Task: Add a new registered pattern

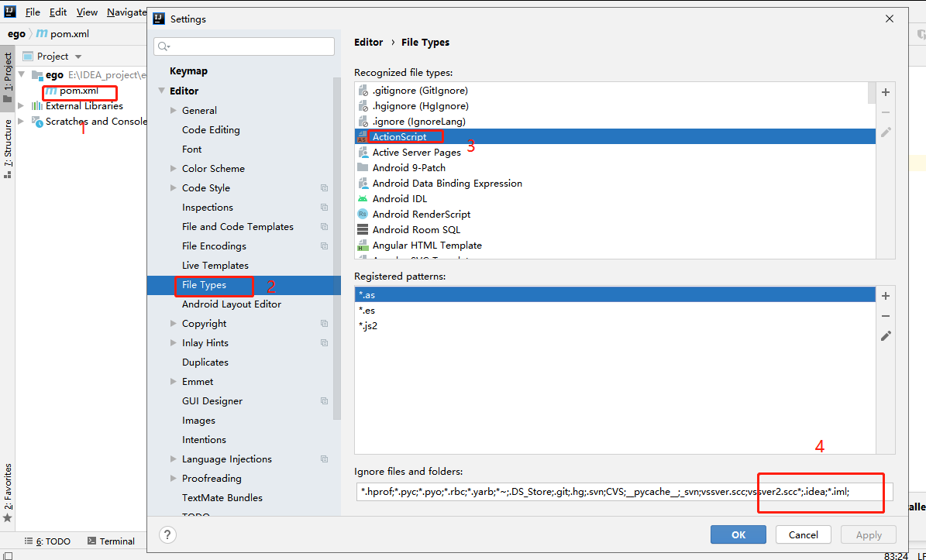Action: tap(885, 296)
